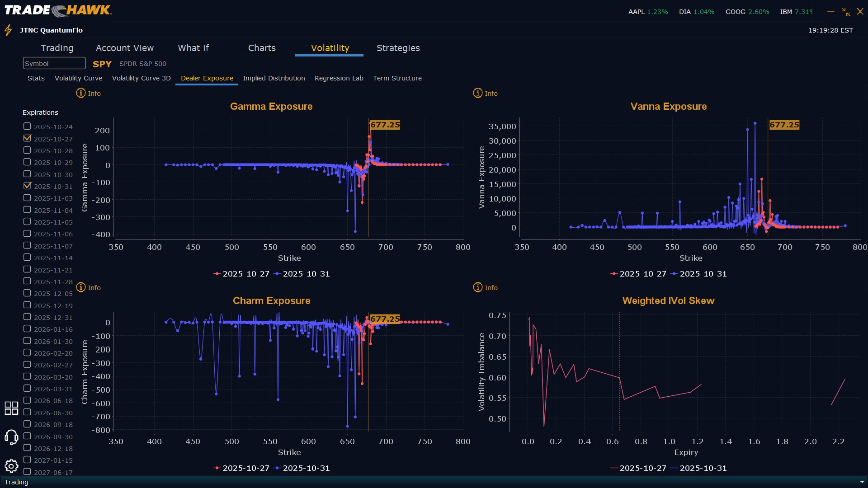
Task: Check the 2025-11-07 expiration checkbox
Action: (27, 245)
